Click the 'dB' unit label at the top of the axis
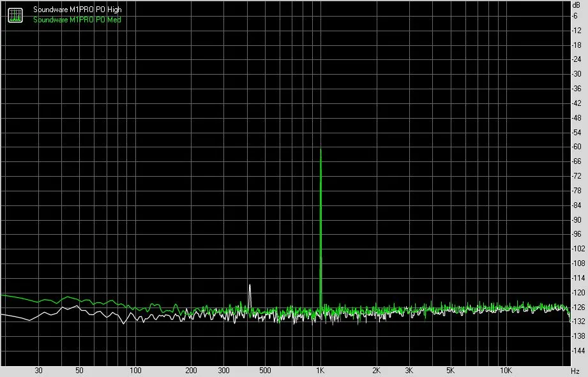 coord(576,5)
